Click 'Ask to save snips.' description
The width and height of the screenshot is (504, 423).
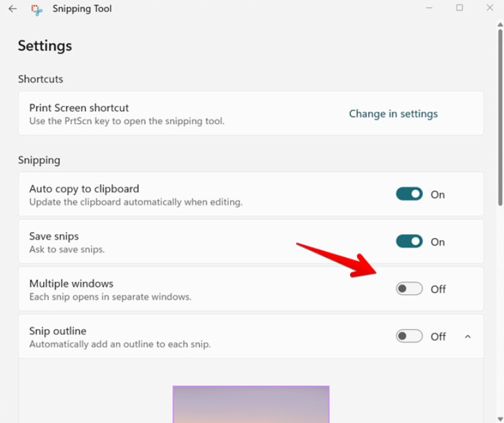(x=67, y=250)
